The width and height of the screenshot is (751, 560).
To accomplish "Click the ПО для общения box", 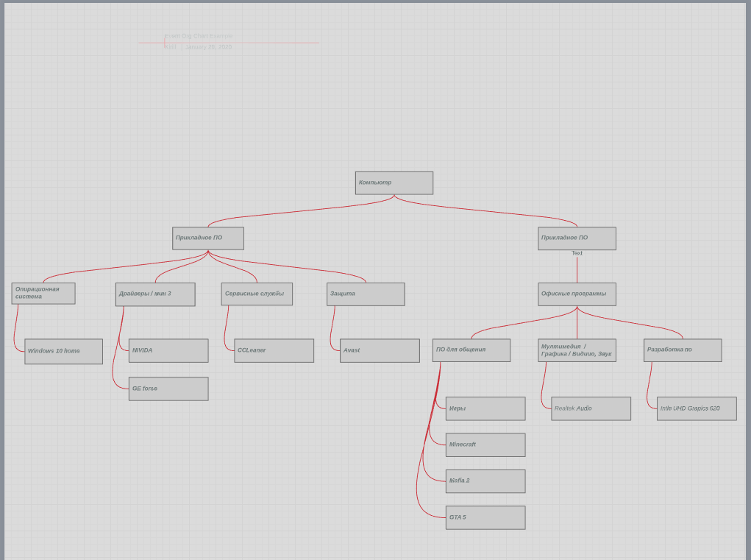I will point(471,350).
